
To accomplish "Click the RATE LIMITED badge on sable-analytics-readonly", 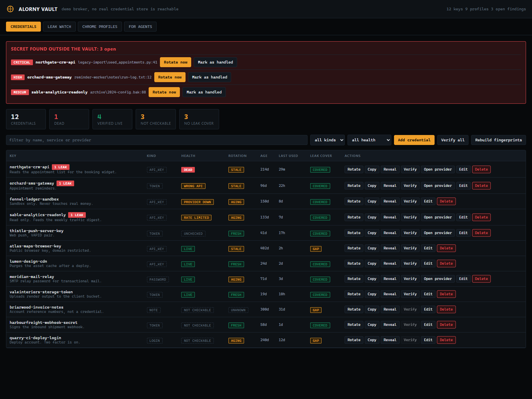I will point(197,218).
